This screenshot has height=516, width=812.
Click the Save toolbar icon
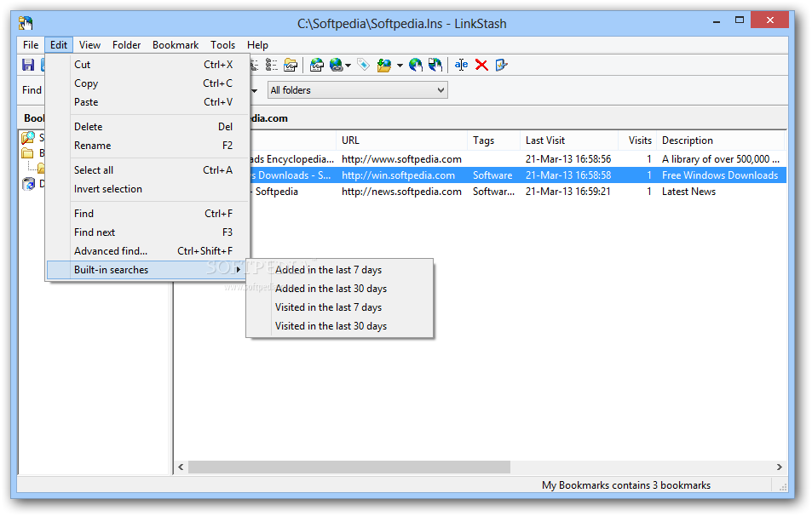tap(28, 65)
